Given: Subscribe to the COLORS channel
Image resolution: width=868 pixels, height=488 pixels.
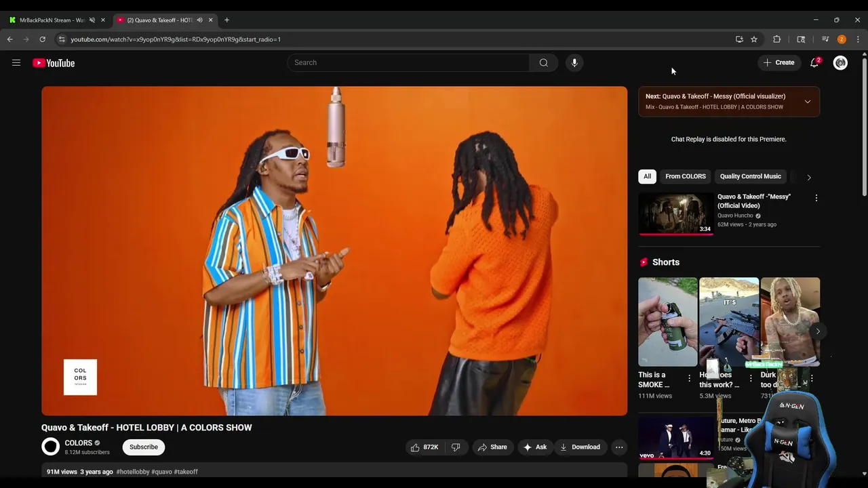Looking at the screenshot, I should pyautogui.click(x=144, y=447).
